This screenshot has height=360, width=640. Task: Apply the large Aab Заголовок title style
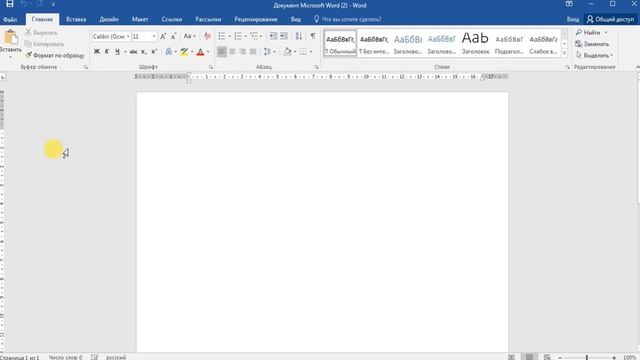[x=476, y=43]
